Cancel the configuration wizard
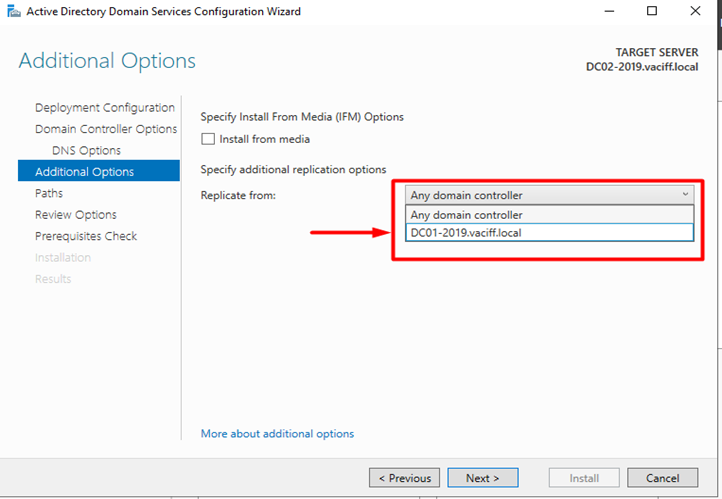Viewport: 722px width, 499px height. coord(663,478)
